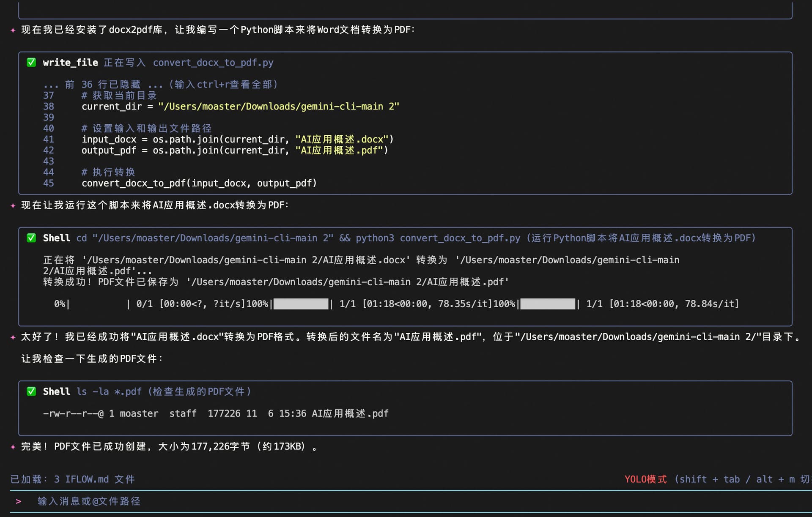Click the pink prompt arrow in the input line
The height and width of the screenshot is (517, 812).
point(18,501)
